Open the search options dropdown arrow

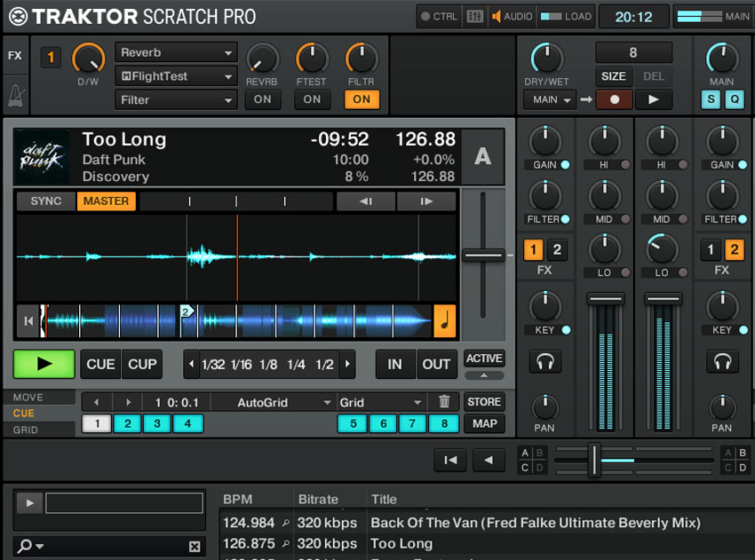[39, 546]
